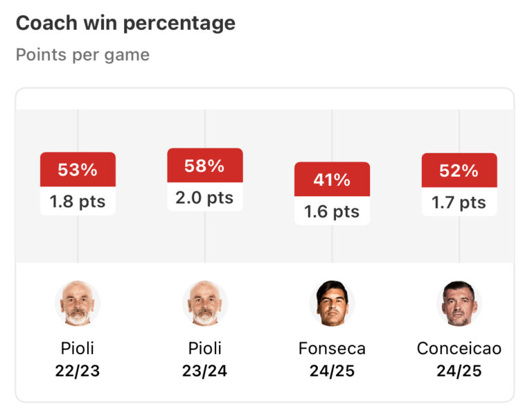Click Pioli 22/23 coach avatar
The image size is (532, 418).
point(78,304)
